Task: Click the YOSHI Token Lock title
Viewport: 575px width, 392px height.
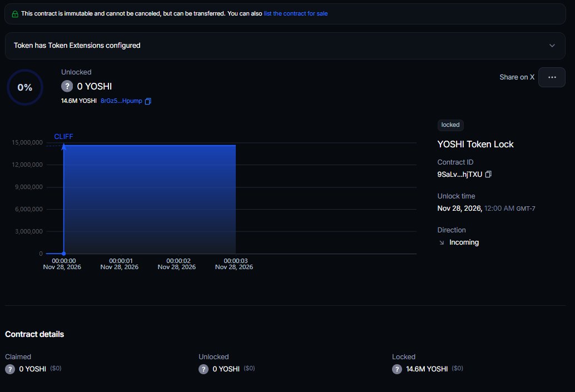Action: (475, 144)
